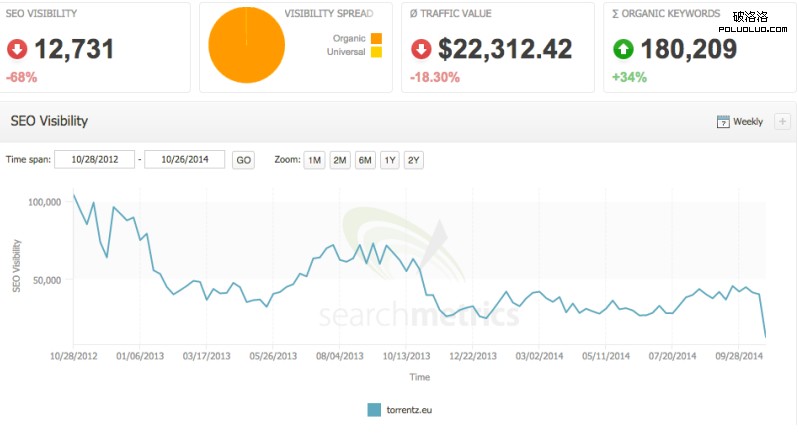798x435 pixels.
Task: Set zoom to 6M
Action: (365, 160)
